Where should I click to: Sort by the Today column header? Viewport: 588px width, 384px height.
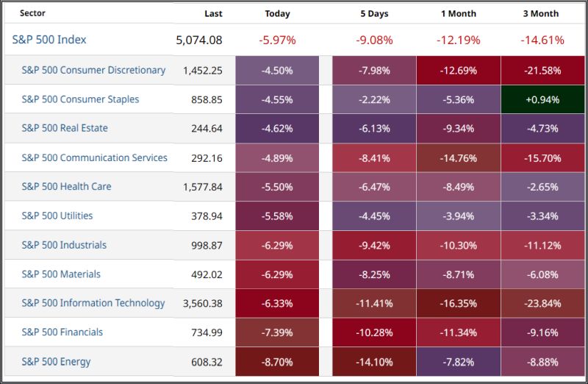point(277,13)
